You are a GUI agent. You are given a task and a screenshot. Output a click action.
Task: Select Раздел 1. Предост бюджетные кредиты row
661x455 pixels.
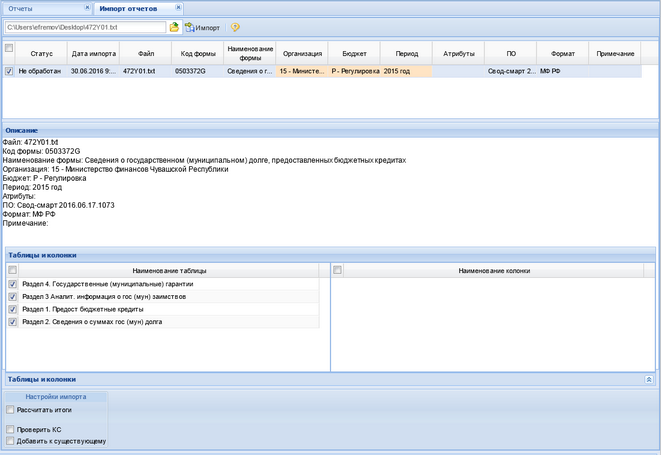(x=163, y=310)
